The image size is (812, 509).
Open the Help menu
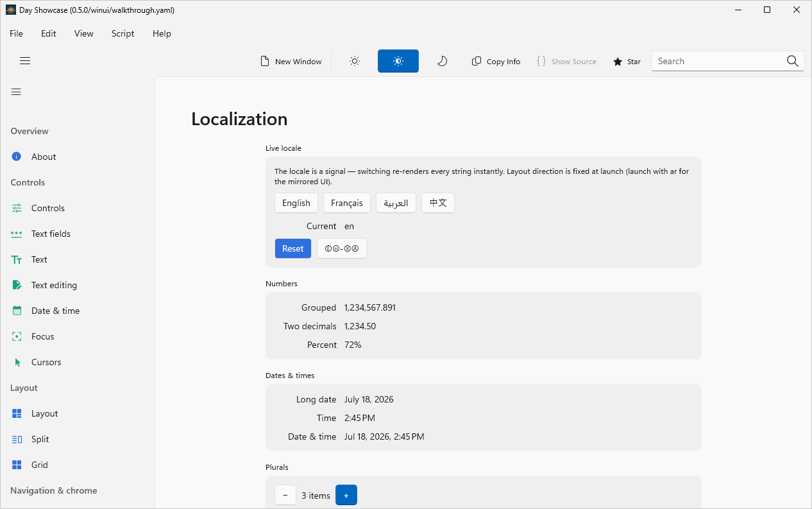click(162, 33)
